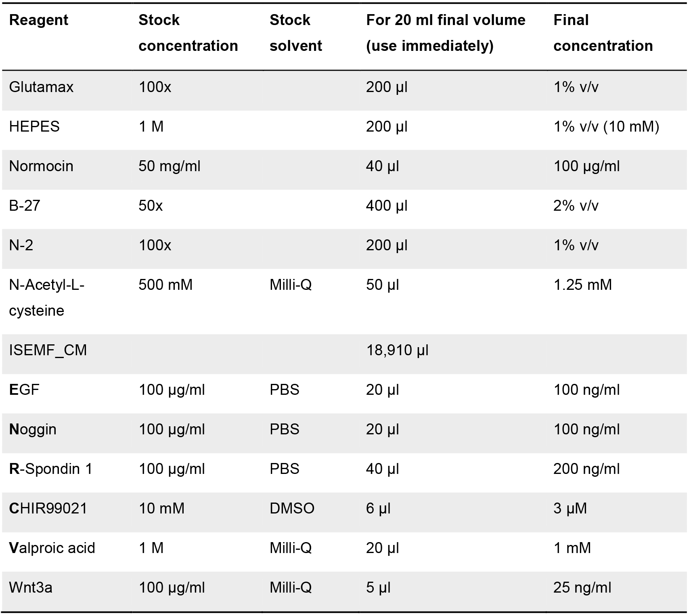Click Normocin 50 mg/ml value
The width and height of the screenshot is (691, 616).
click(170, 166)
